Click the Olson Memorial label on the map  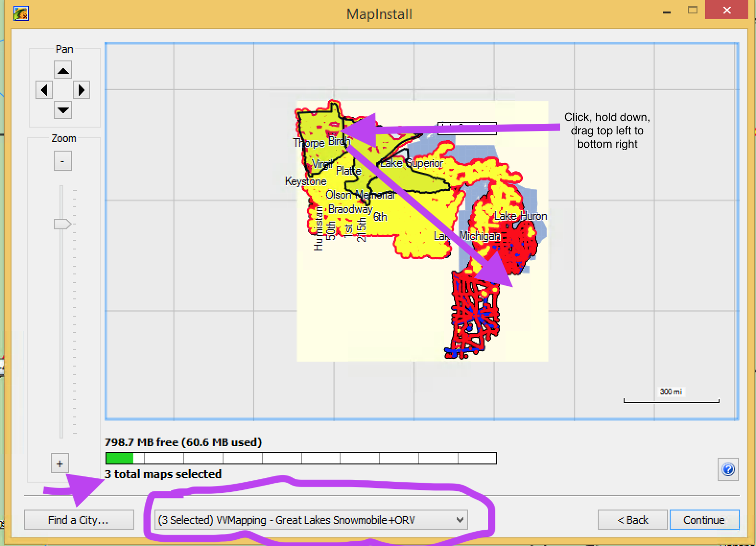pos(360,195)
